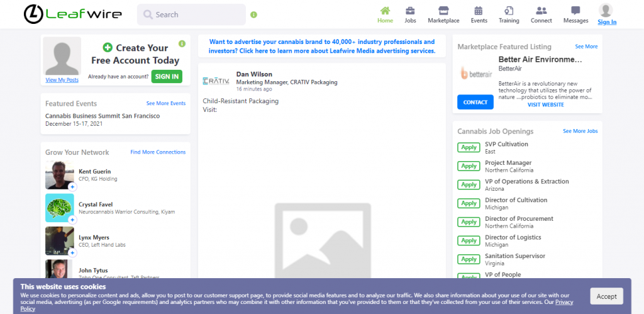Click Crystal Favel's brain profile picture
Viewport: 644px width, 314px height.
[60, 208]
